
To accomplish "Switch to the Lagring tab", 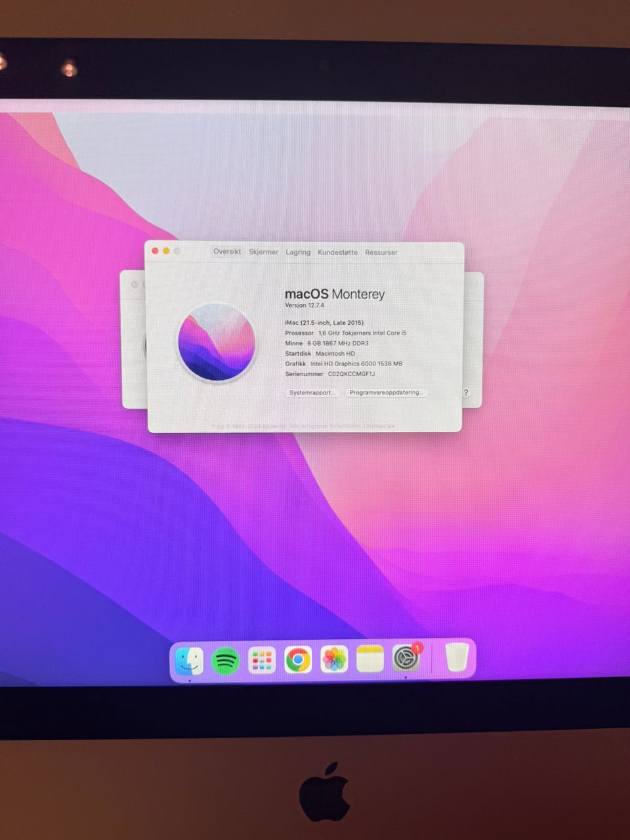I will [298, 252].
